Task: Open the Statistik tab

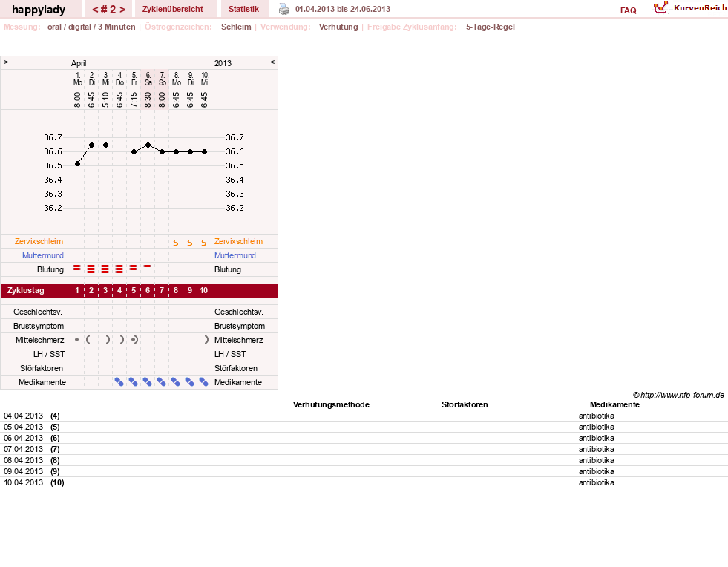Action: tap(243, 10)
